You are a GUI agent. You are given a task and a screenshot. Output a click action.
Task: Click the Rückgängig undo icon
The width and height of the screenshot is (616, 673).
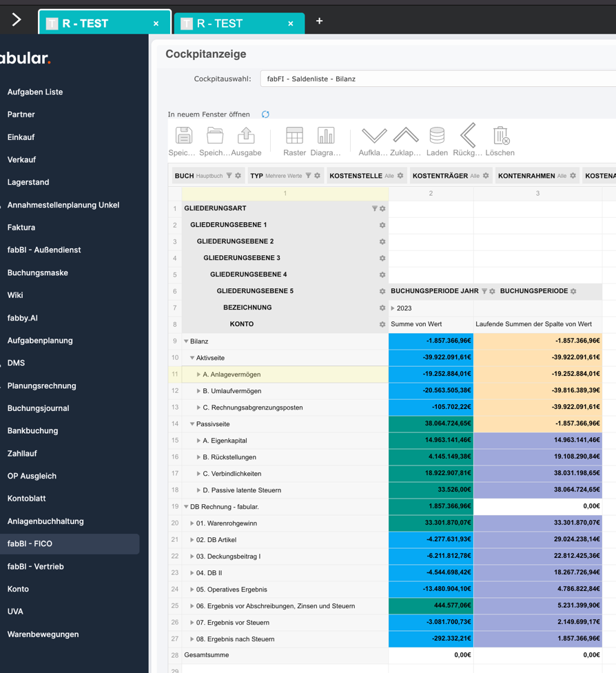tap(468, 136)
